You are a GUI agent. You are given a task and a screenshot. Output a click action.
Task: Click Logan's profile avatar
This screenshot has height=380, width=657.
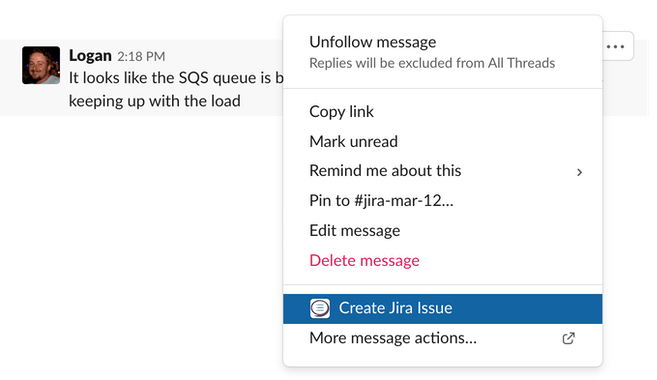point(41,65)
